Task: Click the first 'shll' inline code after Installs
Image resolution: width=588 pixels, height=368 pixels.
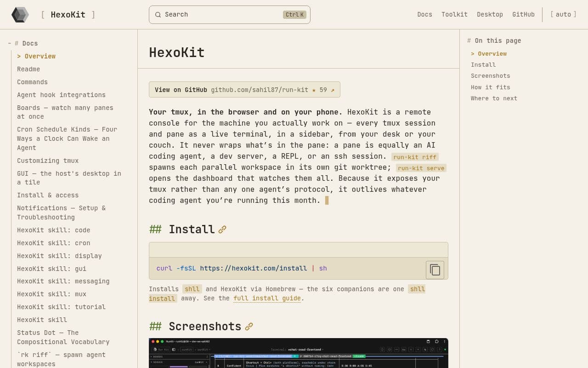Action: pos(192,289)
